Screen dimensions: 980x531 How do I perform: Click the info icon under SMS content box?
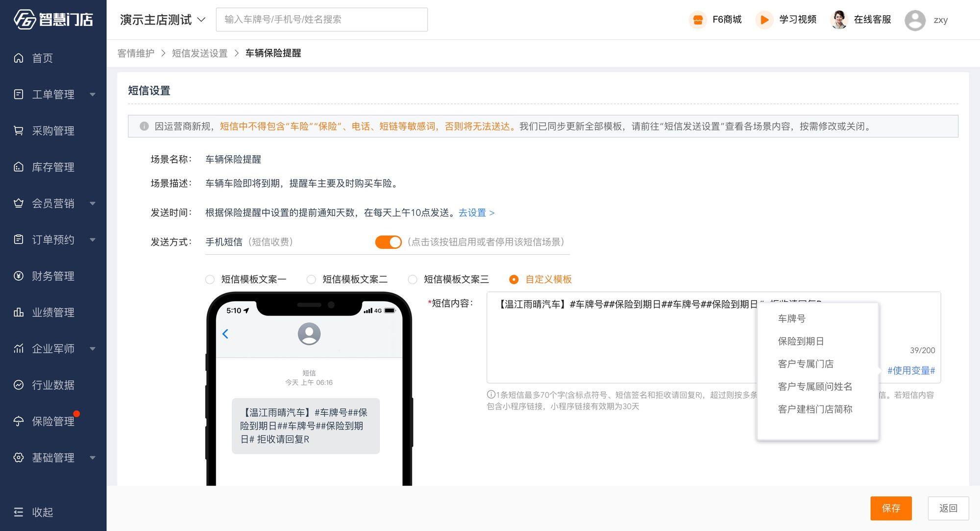(x=490, y=394)
